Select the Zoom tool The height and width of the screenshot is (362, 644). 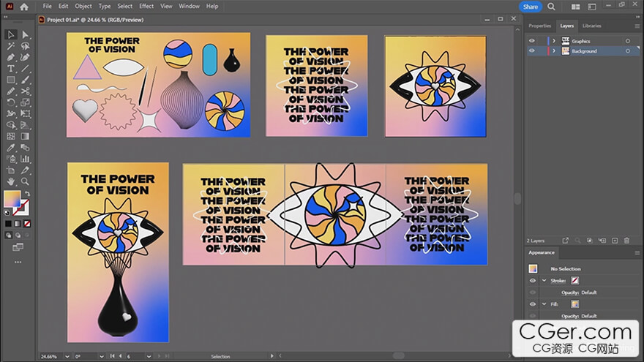click(26, 181)
